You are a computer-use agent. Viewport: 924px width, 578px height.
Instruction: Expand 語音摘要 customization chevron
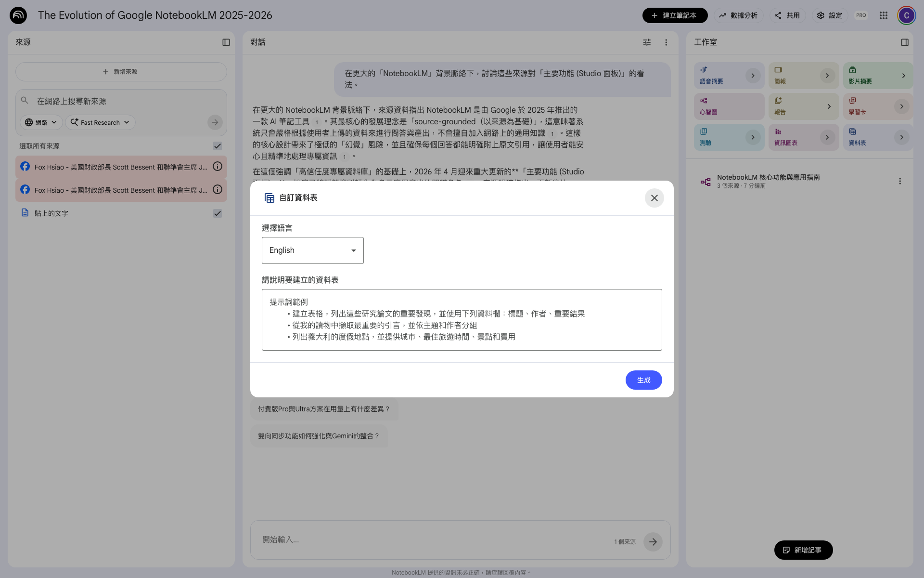click(753, 76)
